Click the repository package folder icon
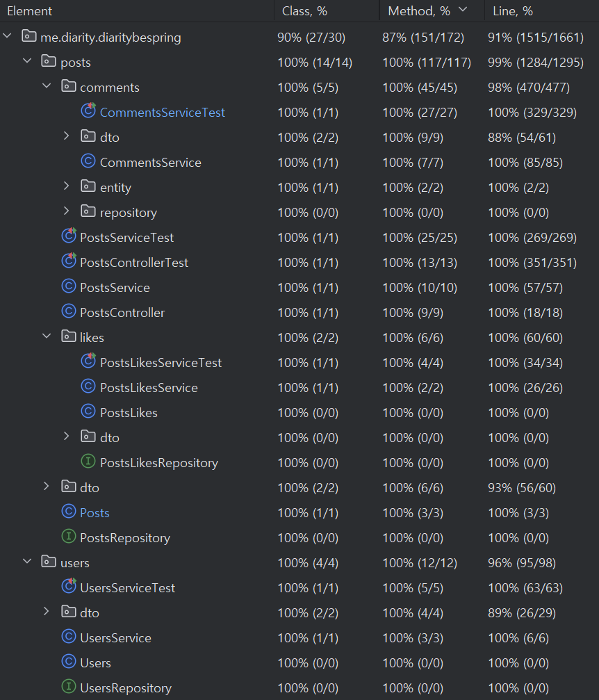Image resolution: width=599 pixels, height=700 pixels. 88,211
